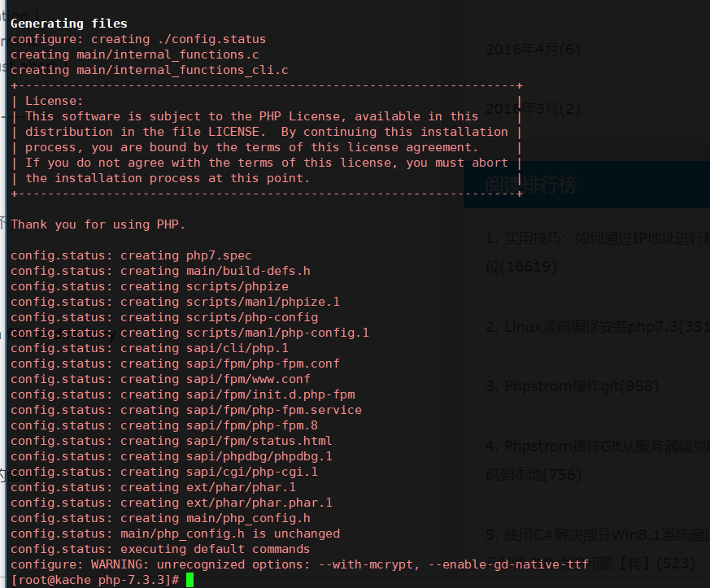
Task: Click the 'creating sapi/fpm/www.conf' line
Action: pyautogui.click(x=160, y=379)
